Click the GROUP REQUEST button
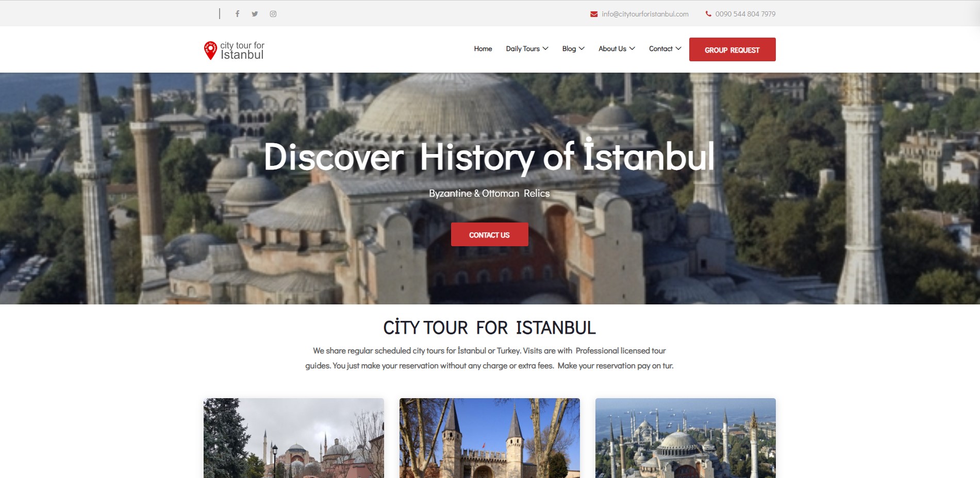 pyautogui.click(x=732, y=49)
